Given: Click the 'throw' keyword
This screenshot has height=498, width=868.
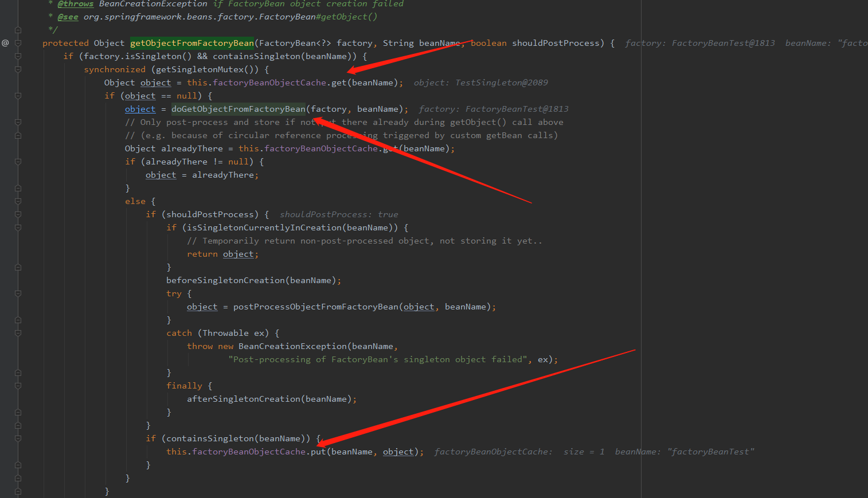Looking at the screenshot, I should (x=200, y=346).
